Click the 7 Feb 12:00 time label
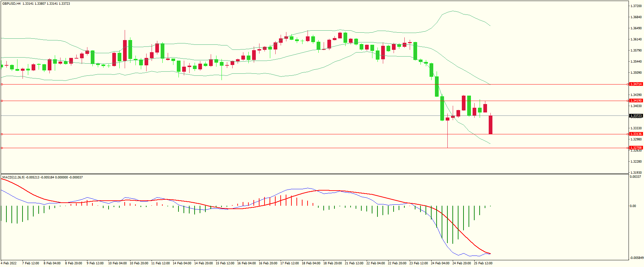The width and height of the screenshot is (644, 267). pyautogui.click(x=31, y=263)
